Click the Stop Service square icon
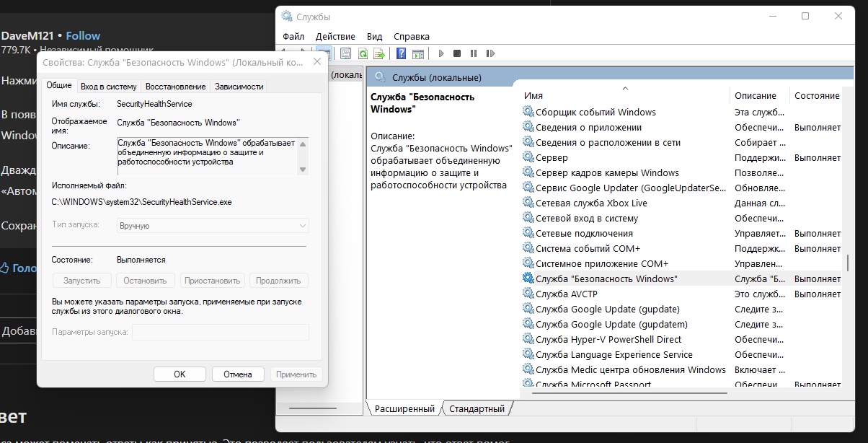 [457, 53]
